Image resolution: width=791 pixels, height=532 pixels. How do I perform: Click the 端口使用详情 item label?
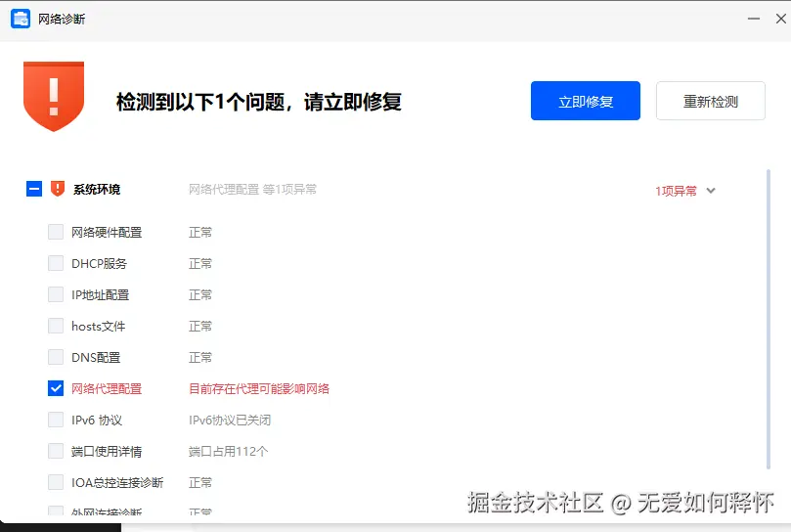click(x=107, y=451)
